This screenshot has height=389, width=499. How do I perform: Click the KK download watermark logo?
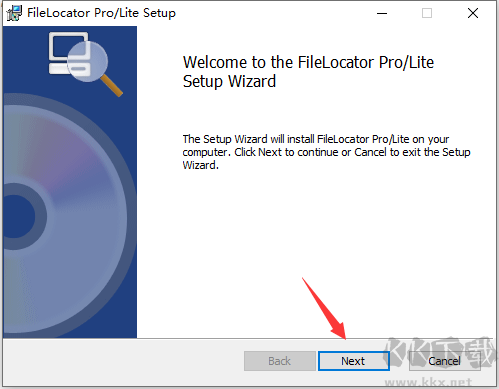pos(439,353)
